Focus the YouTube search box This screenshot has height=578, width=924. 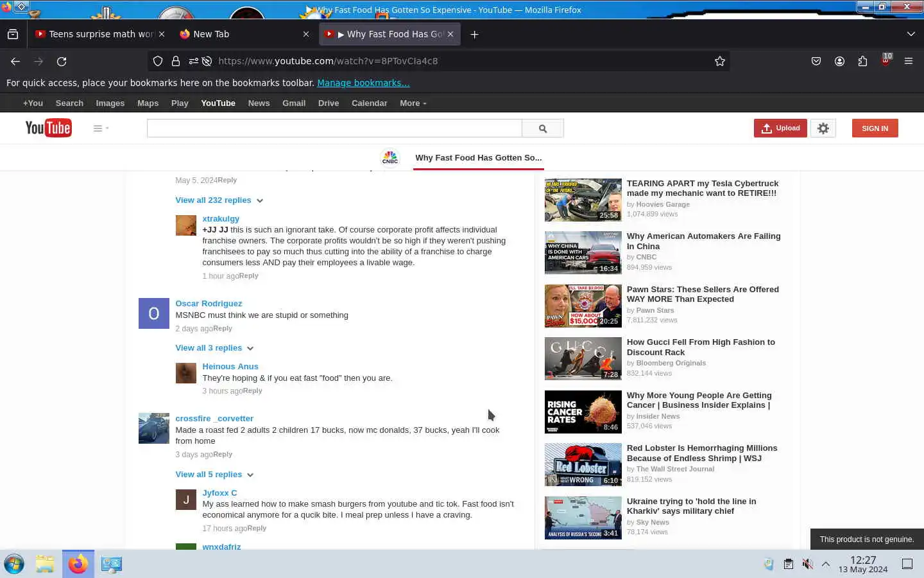(x=334, y=128)
